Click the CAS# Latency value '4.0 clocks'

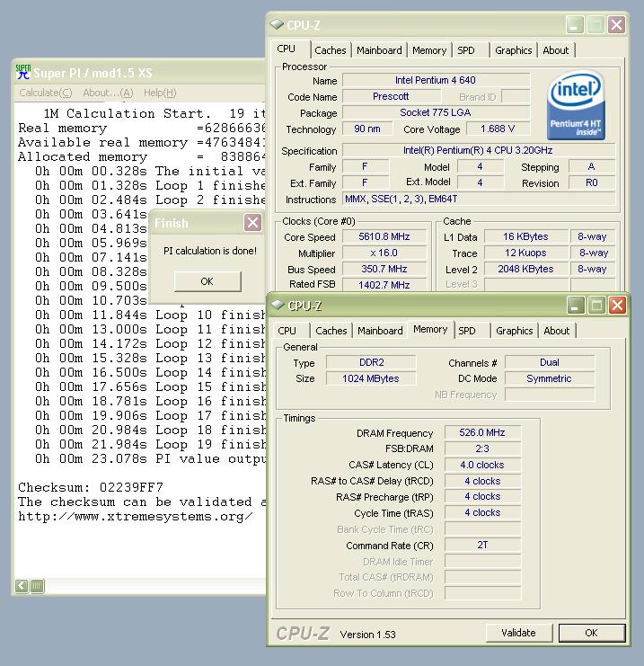(x=482, y=465)
